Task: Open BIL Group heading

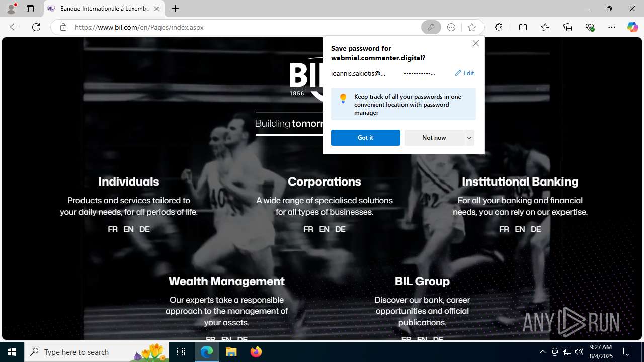Action: pos(422,281)
